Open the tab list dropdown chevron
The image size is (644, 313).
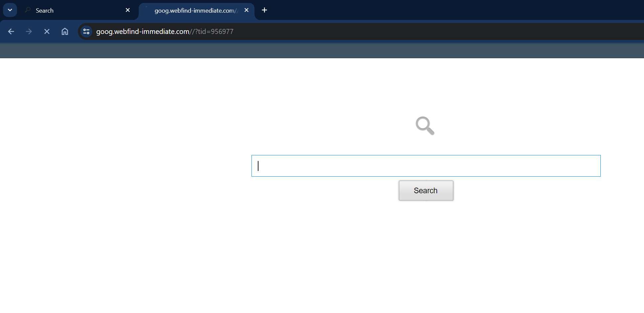(10, 10)
